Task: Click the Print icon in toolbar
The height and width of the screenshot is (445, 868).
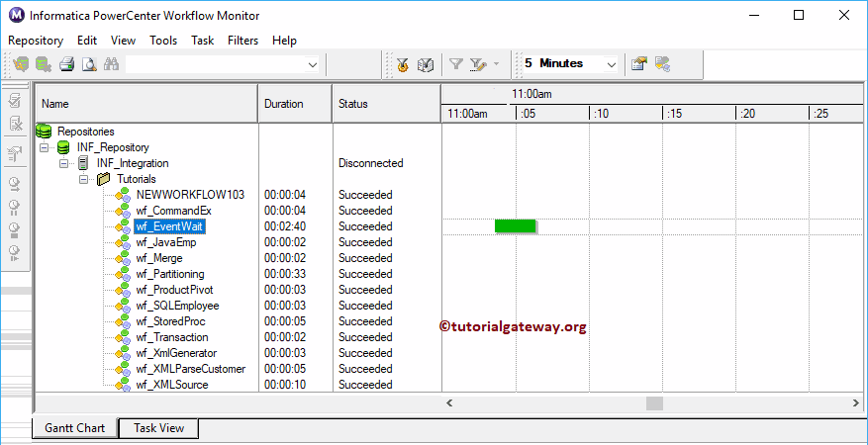Action: (x=66, y=64)
